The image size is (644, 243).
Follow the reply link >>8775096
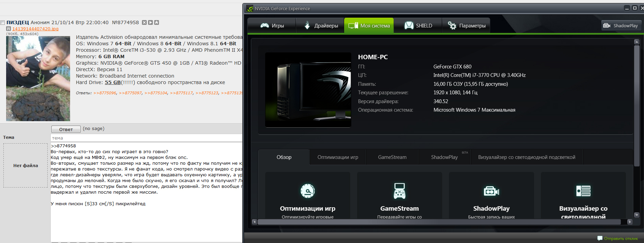click(105, 93)
